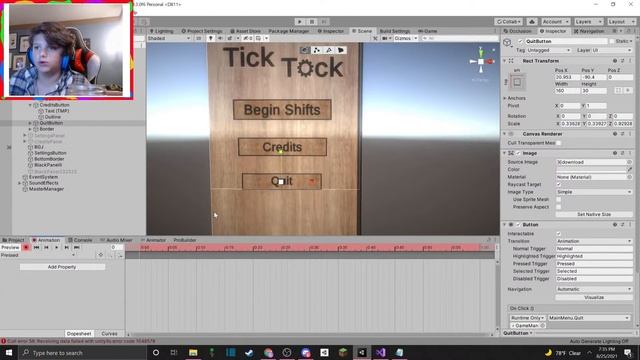Play the animation clip preview
The width and height of the screenshot is (640, 360).
coord(56,247)
